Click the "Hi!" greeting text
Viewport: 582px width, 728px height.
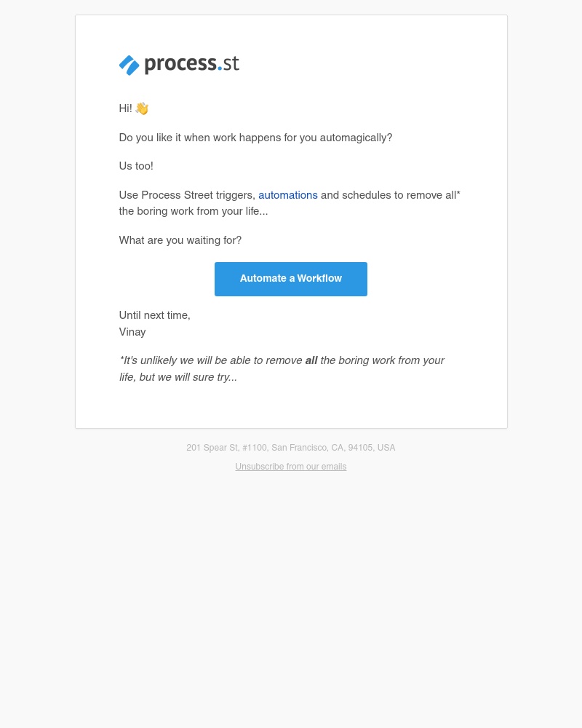tap(126, 108)
